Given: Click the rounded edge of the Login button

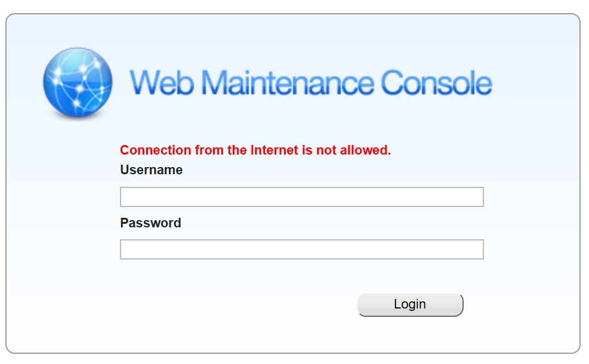Looking at the screenshot, I should coord(460,304).
